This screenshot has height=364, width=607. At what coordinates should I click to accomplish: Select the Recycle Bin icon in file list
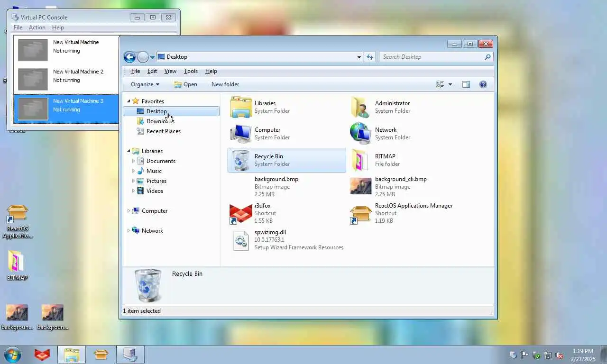[x=241, y=160]
